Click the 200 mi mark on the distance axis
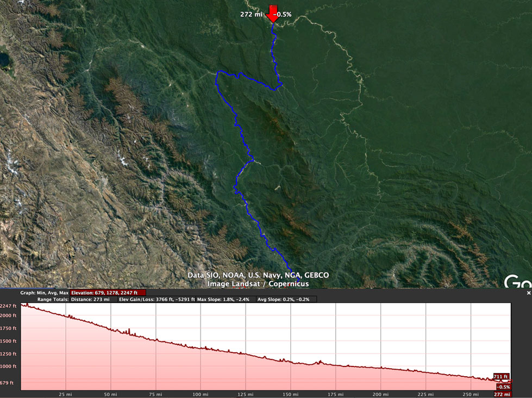The width and height of the screenshot is (532, 398). (x=380, y=394)
